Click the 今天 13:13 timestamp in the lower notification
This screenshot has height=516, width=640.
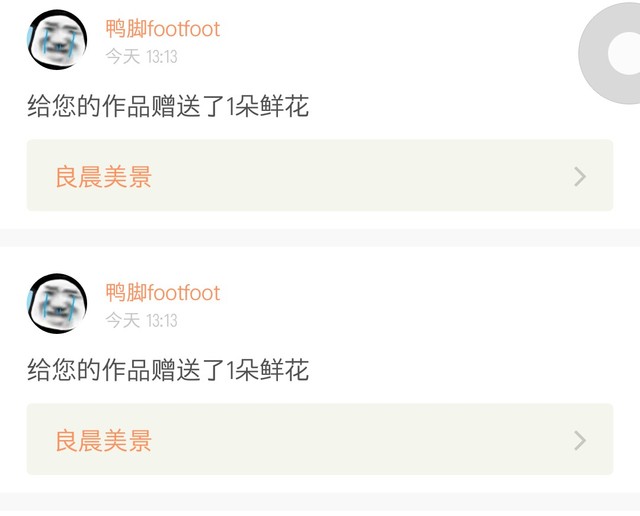click(141, 320)
